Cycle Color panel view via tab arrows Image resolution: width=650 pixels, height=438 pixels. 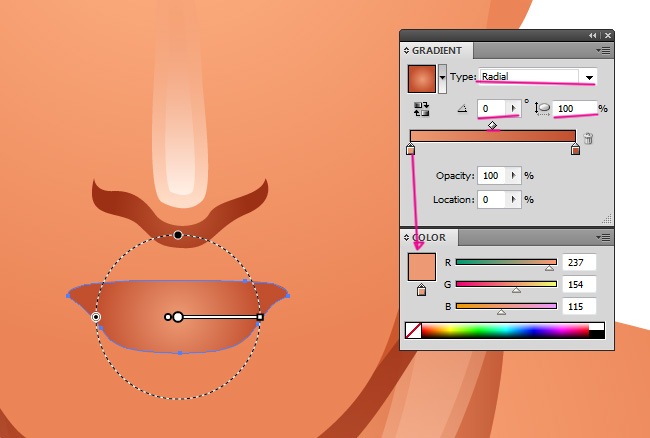click(x=406, y=237)
